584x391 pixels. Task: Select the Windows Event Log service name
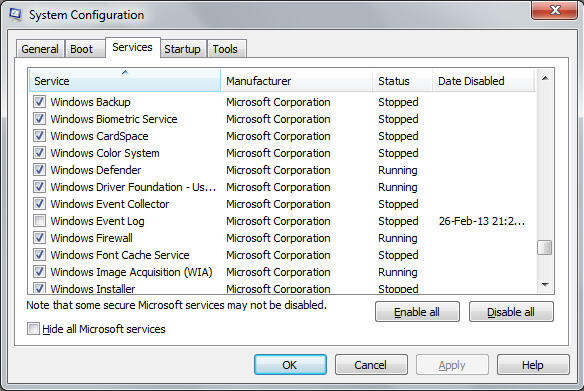coord(98,221)
